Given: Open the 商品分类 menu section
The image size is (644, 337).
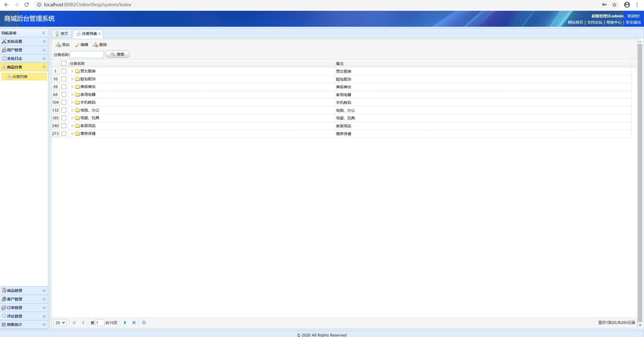Looking at the screenshot, I should (x=24, y=67).
